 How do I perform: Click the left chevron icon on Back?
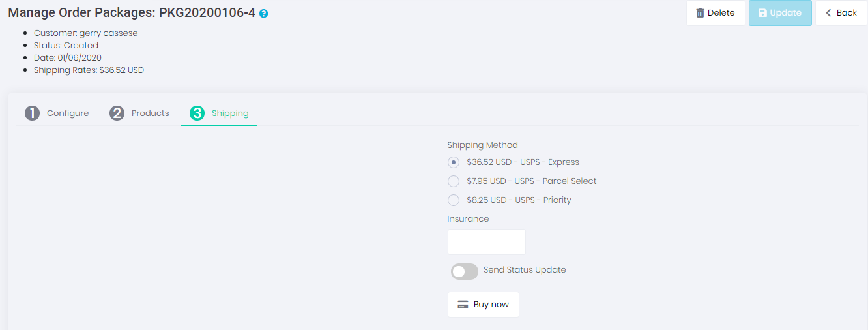pyautogui.click(x=829, y=13)
